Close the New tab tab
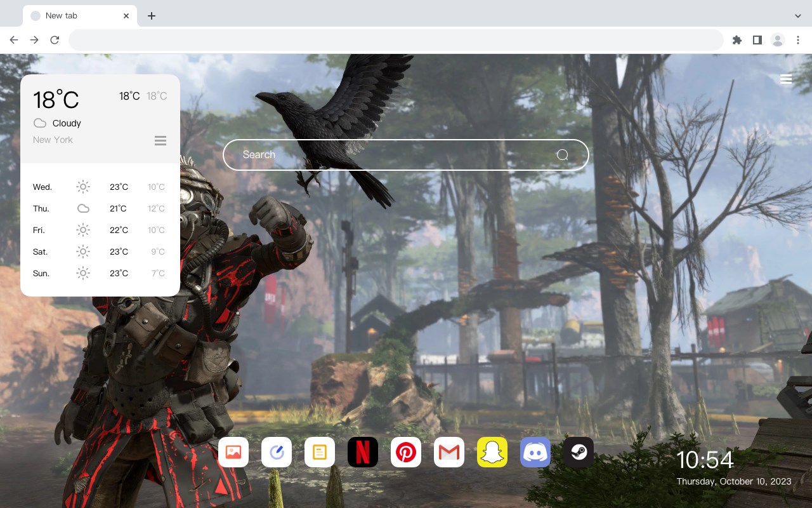This screenshot has width=812, height=508. tap(126, 16)
